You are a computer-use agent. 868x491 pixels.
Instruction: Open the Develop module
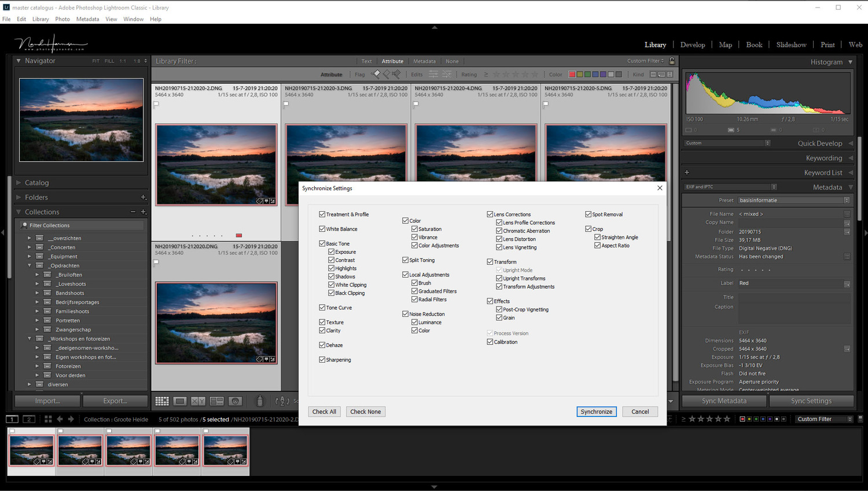(693, 45)
